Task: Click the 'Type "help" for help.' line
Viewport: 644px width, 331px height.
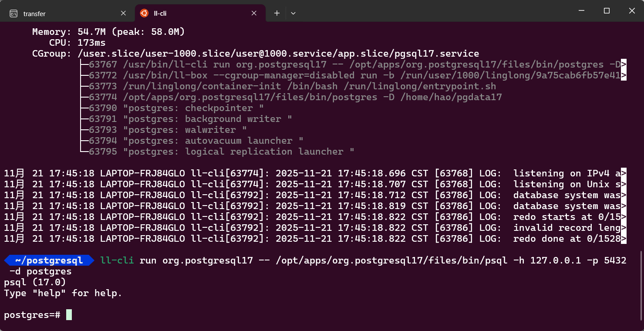Action: pyautogui.click(x=63, y=293)
